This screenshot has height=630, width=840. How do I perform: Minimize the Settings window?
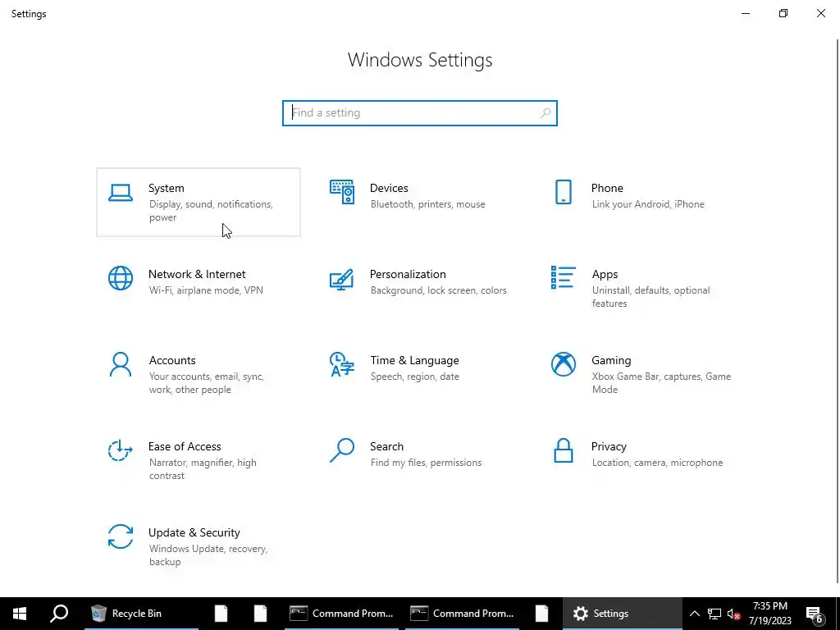[746, 13]
